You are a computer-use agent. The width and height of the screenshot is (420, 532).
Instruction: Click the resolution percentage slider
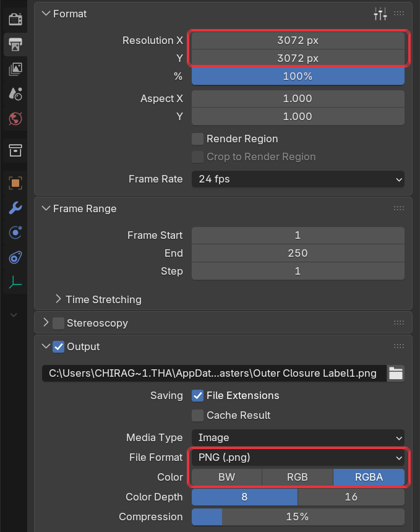click(x=298, y=76)
